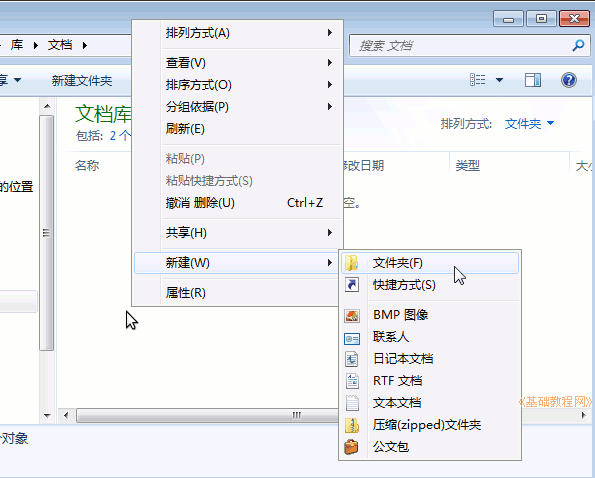Click the 日记本文档 journal icon

[x=352, y=359]
